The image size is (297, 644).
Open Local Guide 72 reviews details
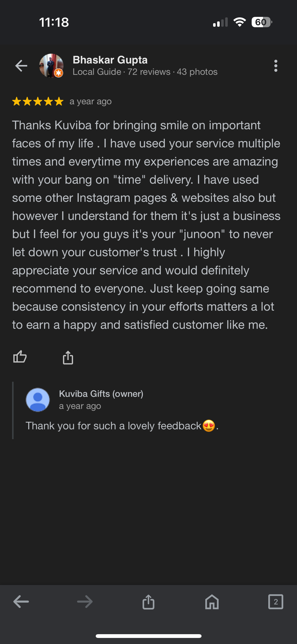click(x=145, y=72)
